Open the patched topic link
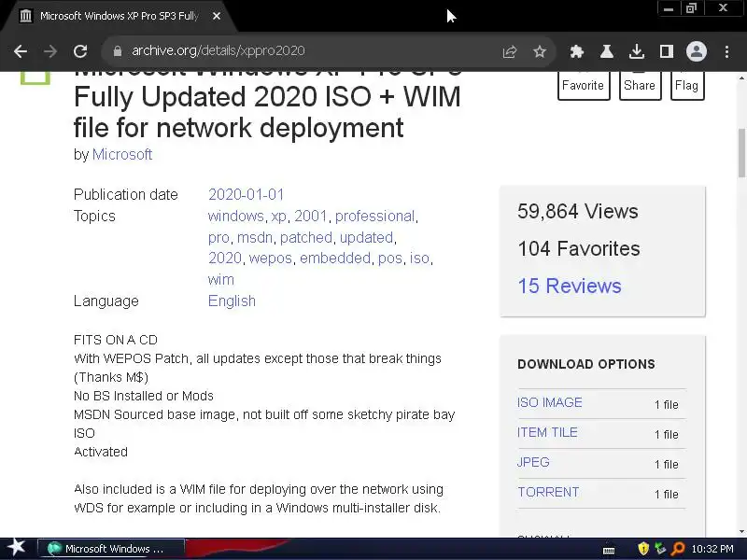 [x=306, y=238]
